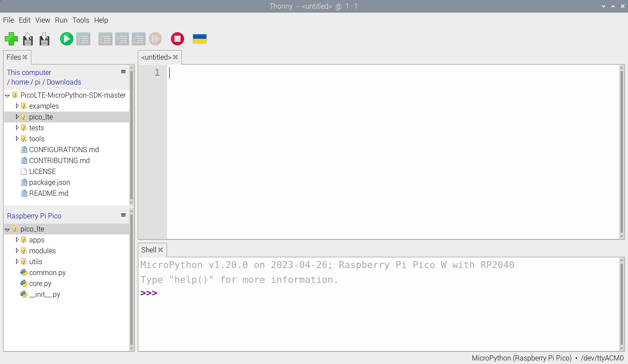Image resolution: width=628 pixels, height=364 pixels.
Task: Open the Run menu
Action: 61,20
